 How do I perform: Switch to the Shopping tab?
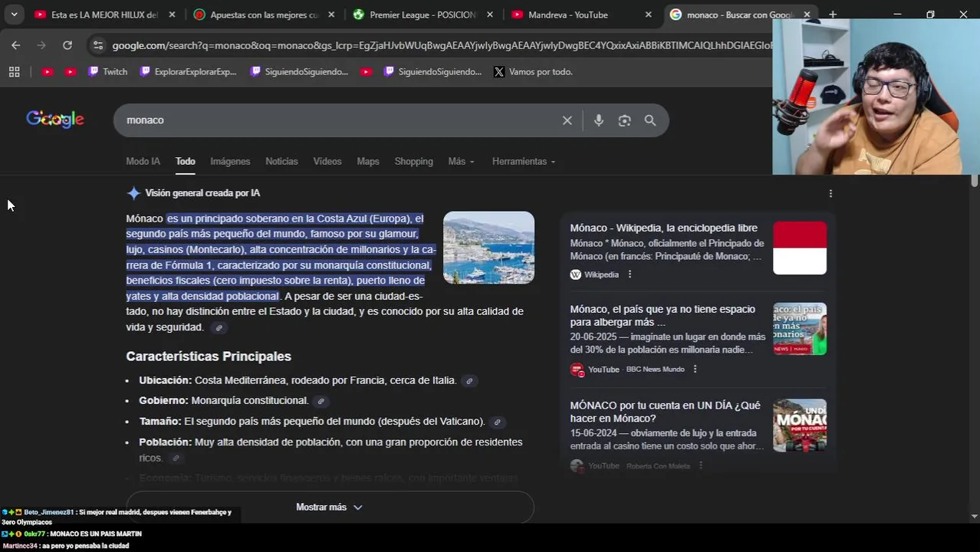pyautogui.click(x=413, y=161)
